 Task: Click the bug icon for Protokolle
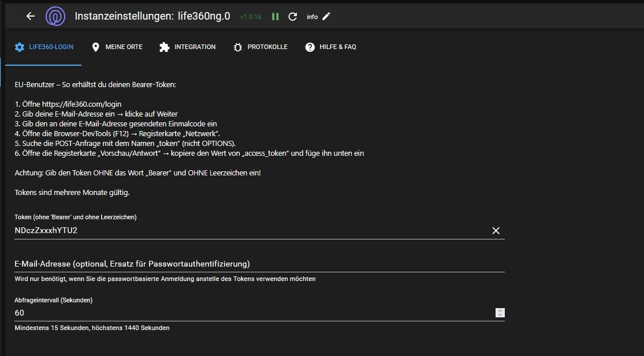[237, 47]
